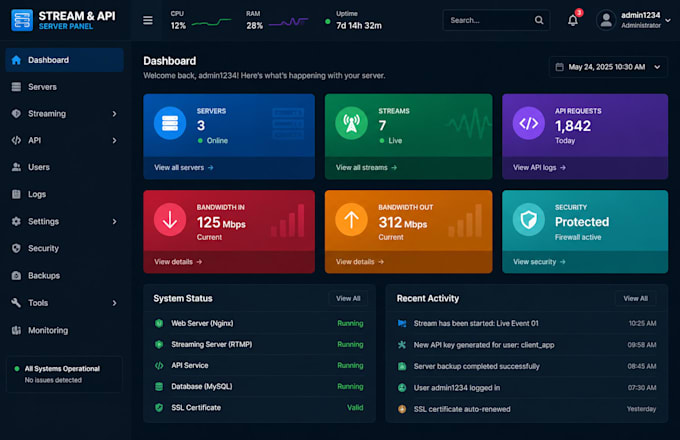Open Logs in sidebar

pos(65,194)
